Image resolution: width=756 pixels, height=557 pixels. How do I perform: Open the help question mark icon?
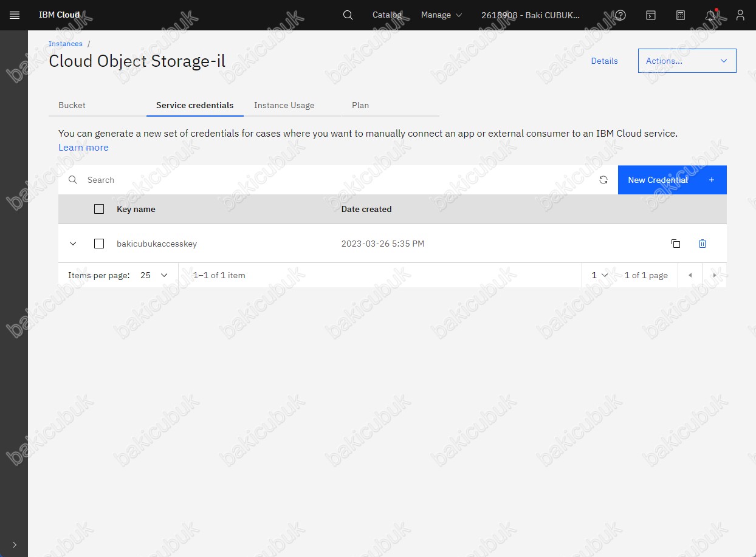click(x=620, y=15)
